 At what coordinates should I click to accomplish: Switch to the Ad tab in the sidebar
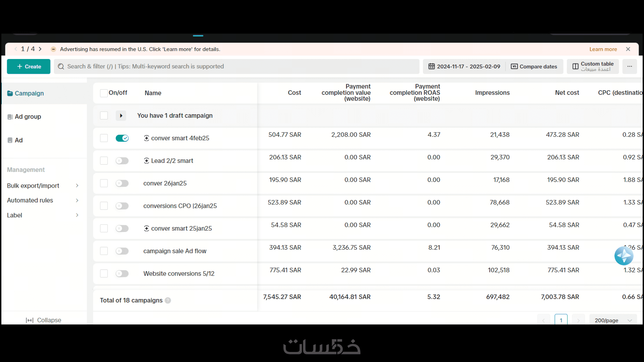point(18,140)
